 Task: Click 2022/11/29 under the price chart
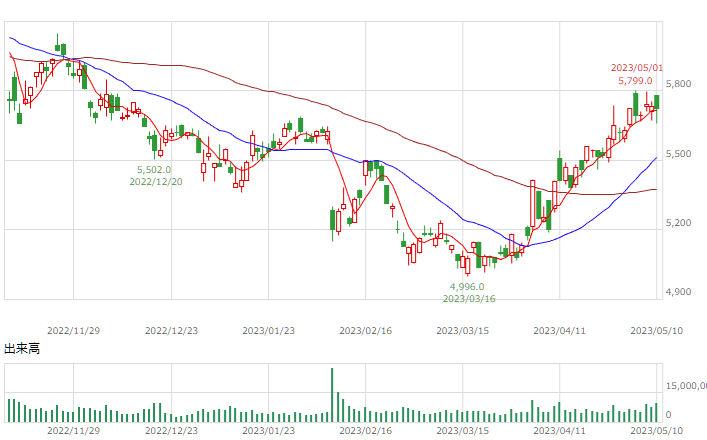point(73,331)
